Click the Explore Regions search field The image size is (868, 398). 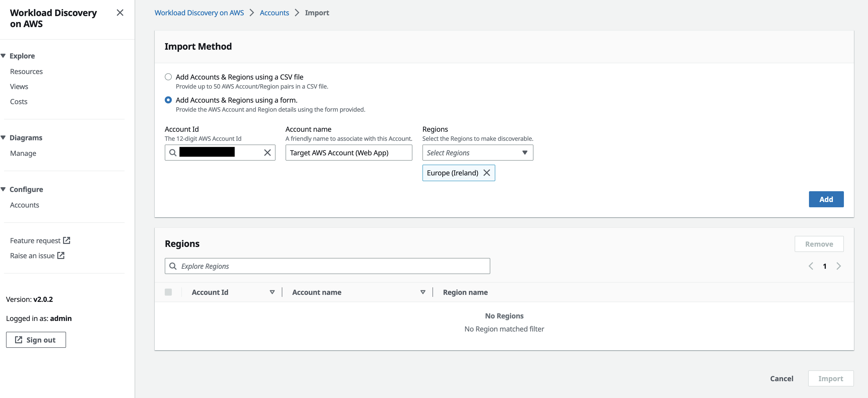pyautogui.click(x=327, y=266)
